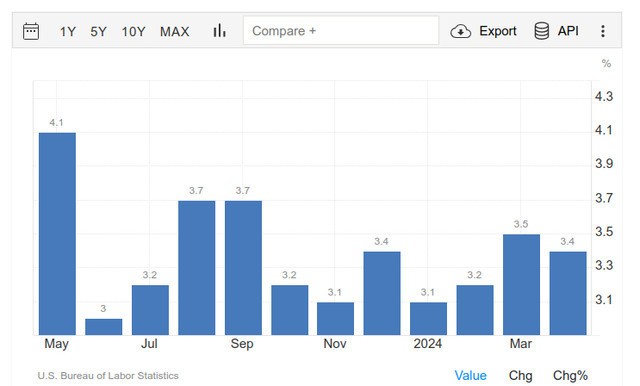Select the MAX time range
This screenshot has height=386, width=640.
175,31
